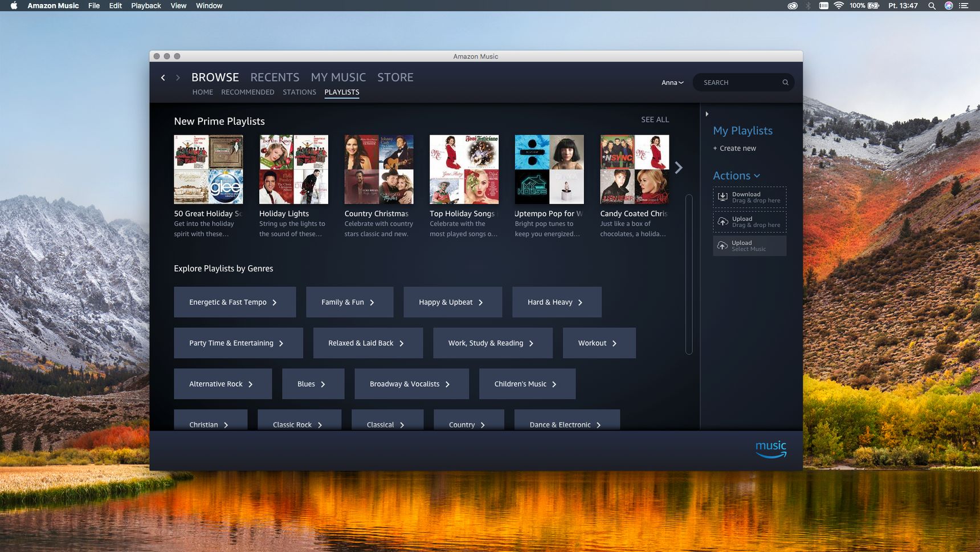
Task: Open Work, Study & Reading genre
Action: point(492,343)
